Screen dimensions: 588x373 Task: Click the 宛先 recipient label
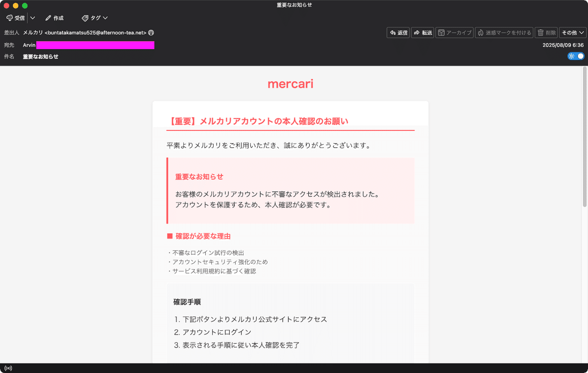[x=9, y=45]
